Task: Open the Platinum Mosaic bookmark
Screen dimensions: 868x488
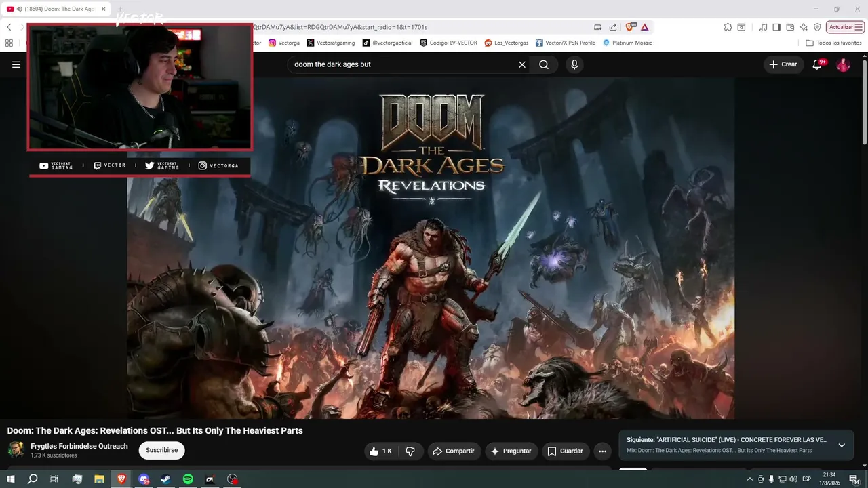Action: click(627, 43)
